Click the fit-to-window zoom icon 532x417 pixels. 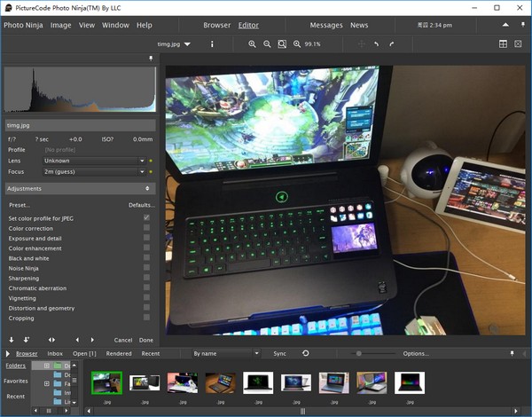tap(282, 43)
